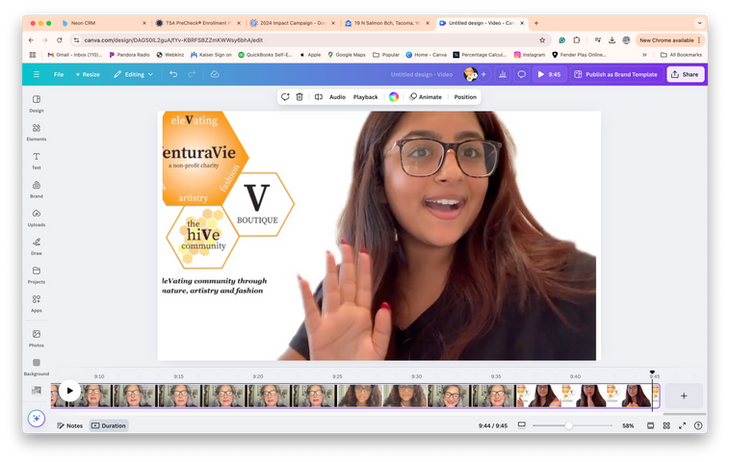
Task: Click the cloud save status icon
Action: (x=215, y=74)
